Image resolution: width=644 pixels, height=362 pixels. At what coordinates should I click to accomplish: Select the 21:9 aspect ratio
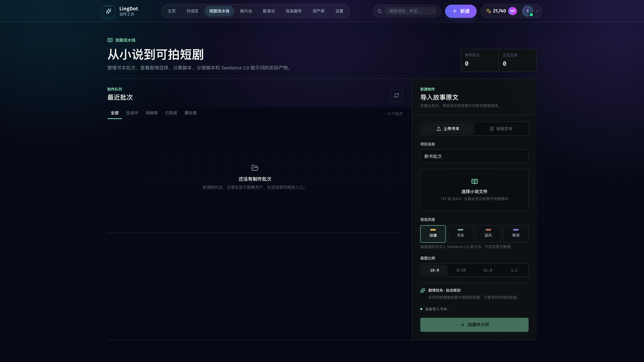click(x=488, y=270)
